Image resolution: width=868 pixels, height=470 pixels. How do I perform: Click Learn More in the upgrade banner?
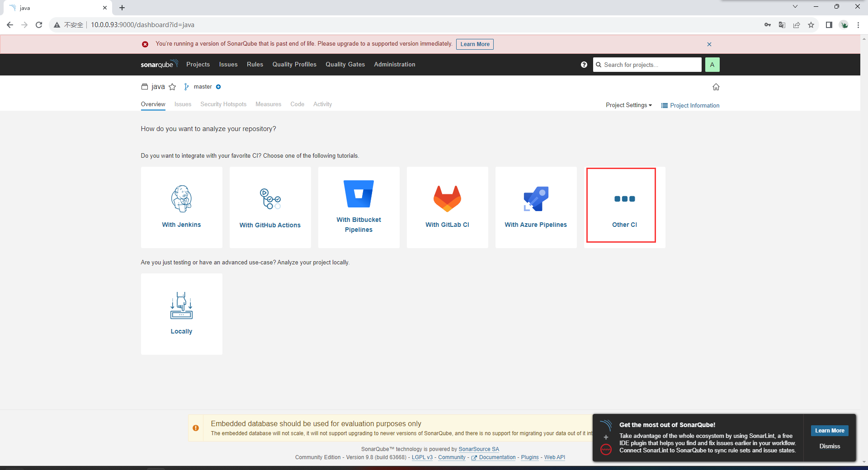pyautogui.click(x=475, y=44)
